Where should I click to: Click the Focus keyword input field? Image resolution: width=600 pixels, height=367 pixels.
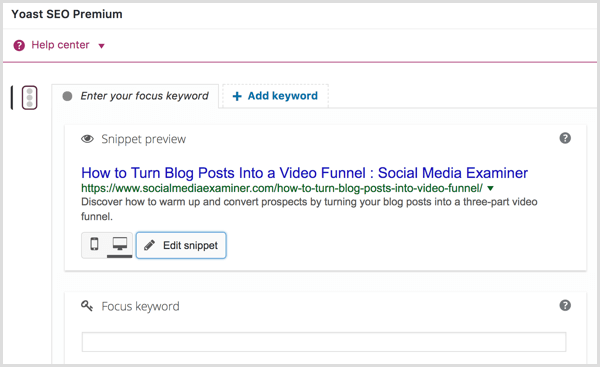324,342
